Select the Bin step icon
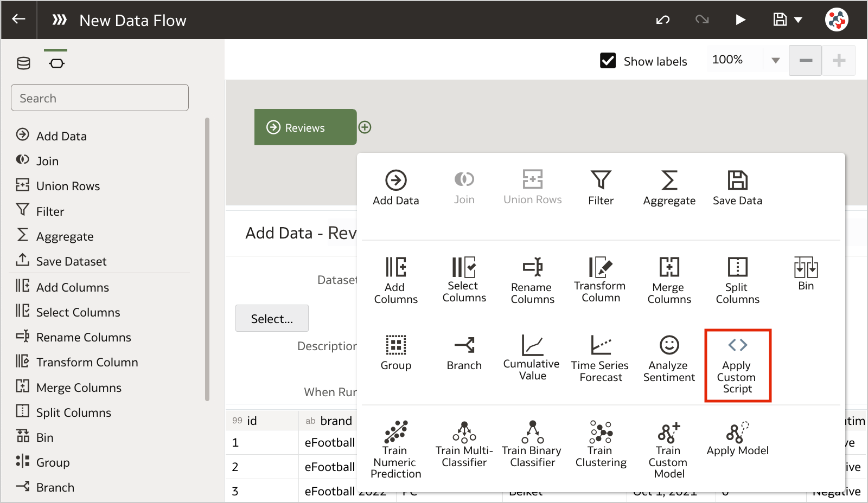 pyautogui.click(x=806, y=267)
